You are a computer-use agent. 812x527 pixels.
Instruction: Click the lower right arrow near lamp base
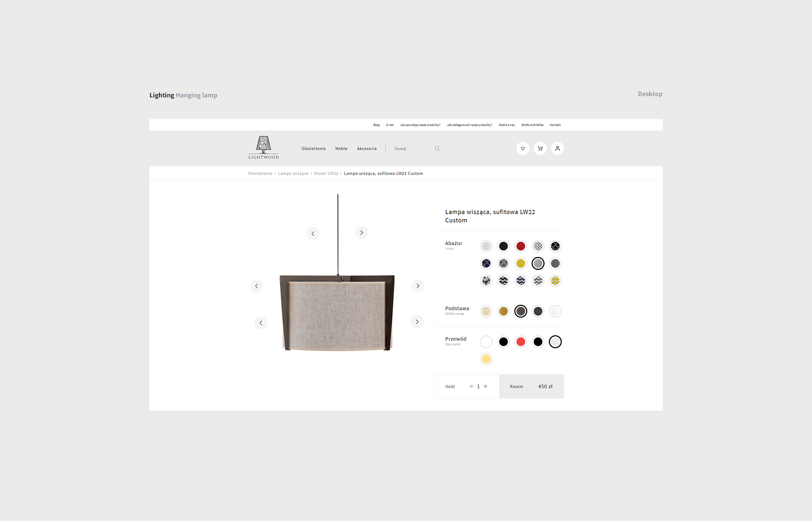417,322
